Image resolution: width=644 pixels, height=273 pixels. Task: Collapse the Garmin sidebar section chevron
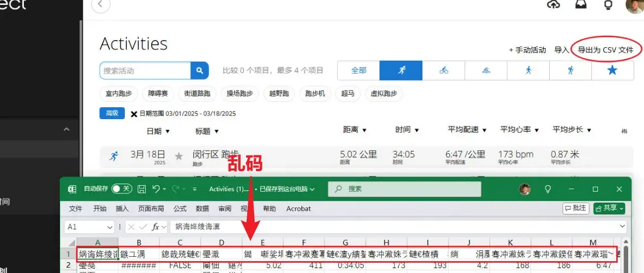tap(67, 129)
